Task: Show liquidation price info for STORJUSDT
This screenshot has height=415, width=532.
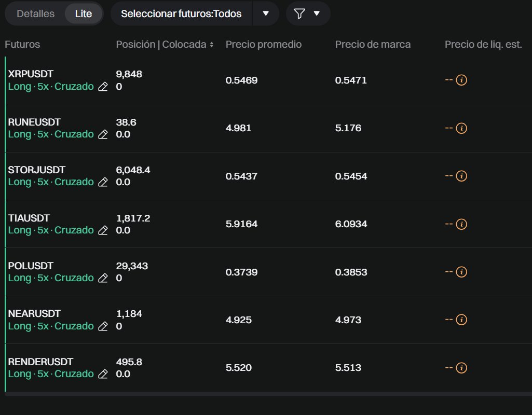Action: 461,176
